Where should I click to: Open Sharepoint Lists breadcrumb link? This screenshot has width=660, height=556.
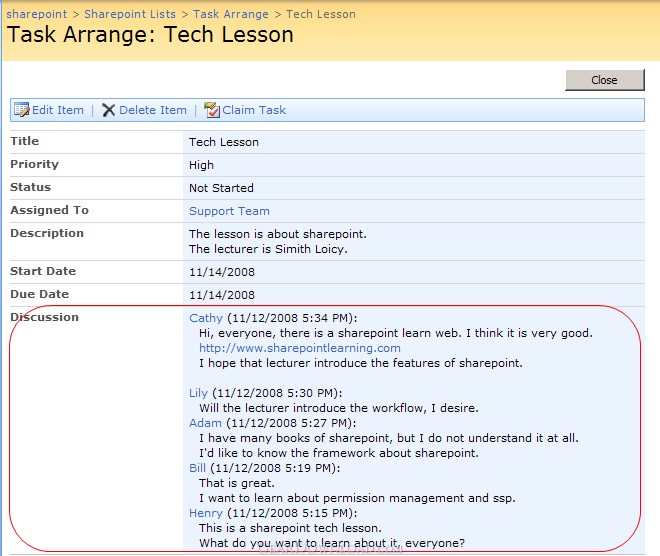pos(130,14)
